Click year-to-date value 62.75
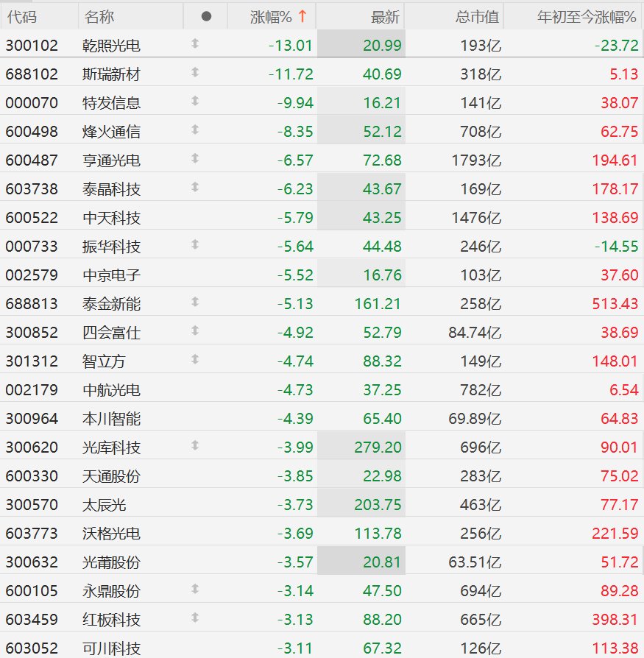This screenshot has height=658, width=644. 619,132
